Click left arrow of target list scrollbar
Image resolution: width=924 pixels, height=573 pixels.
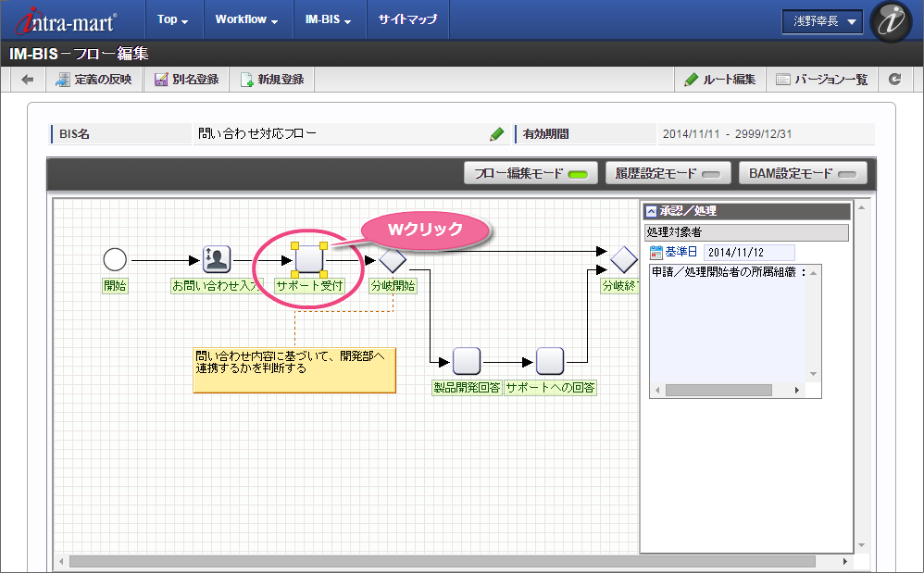click(657, 391)
